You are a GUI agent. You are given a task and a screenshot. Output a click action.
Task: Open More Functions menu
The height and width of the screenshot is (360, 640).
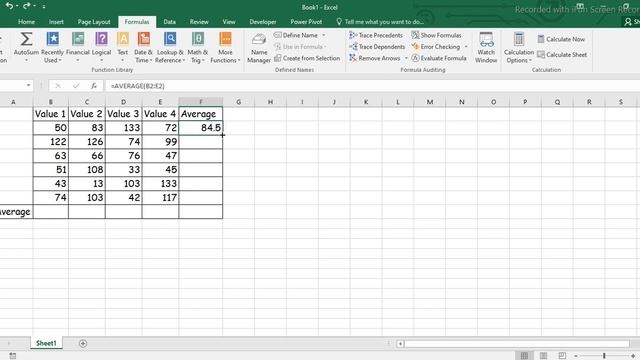click(225, 47)
